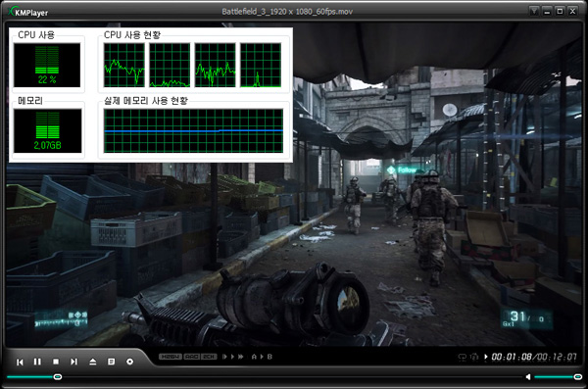588x389 pixels.
Task: Click the frame step icon
Action: click(225, 357)
